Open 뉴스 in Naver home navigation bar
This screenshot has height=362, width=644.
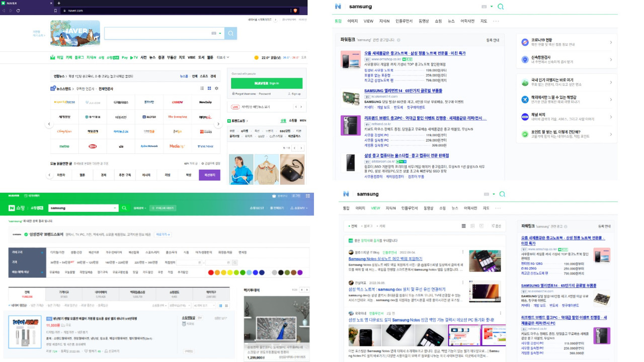(x=152, y=58)
